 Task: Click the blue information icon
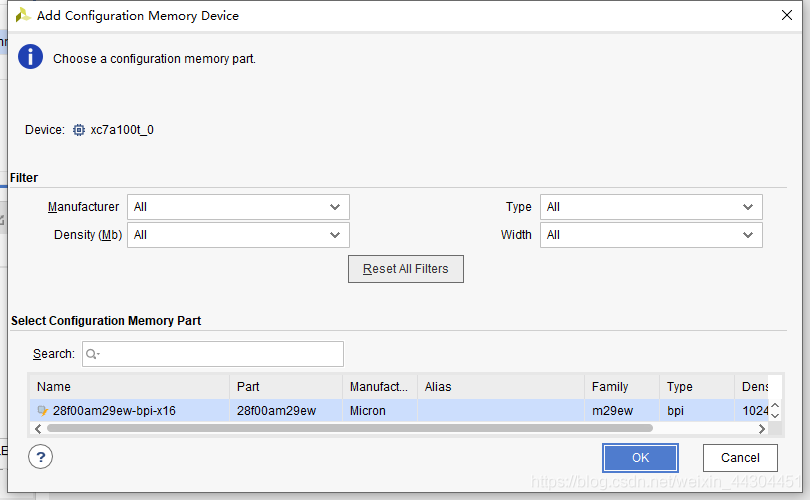point(30,56)
